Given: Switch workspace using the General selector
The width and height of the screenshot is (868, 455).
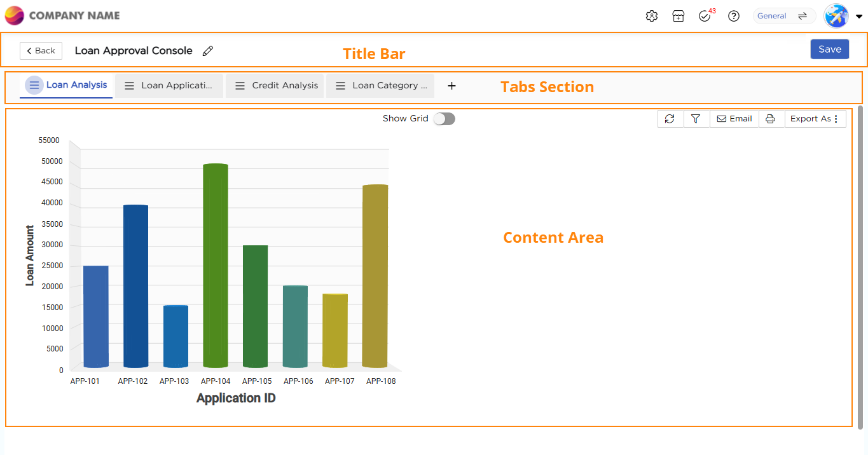Looking at the screenshot, I should coord(783,16).
